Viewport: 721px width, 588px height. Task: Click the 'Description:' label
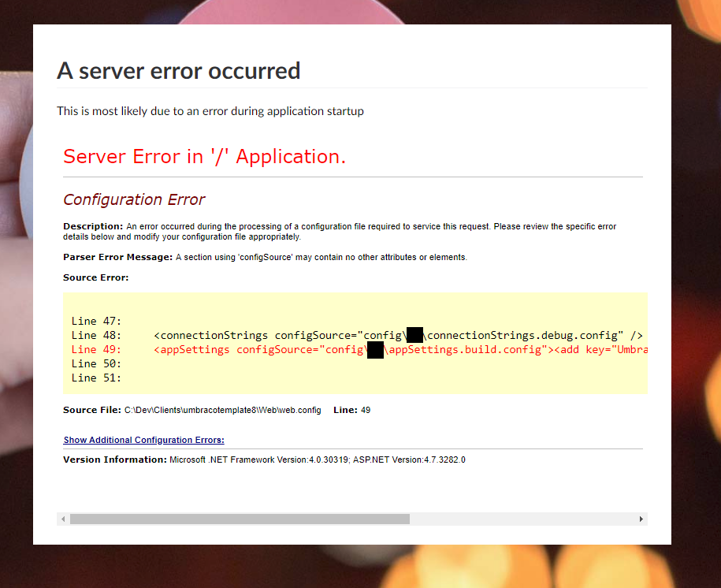pos(93,226)
